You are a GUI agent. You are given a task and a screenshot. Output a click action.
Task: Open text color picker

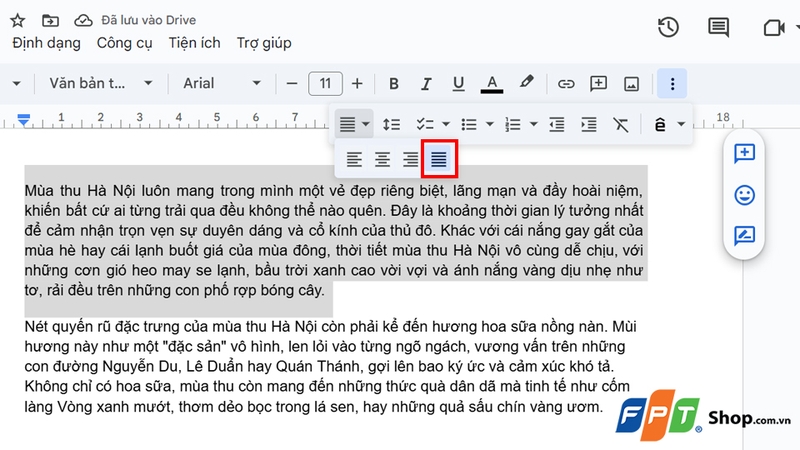(492, 84)
